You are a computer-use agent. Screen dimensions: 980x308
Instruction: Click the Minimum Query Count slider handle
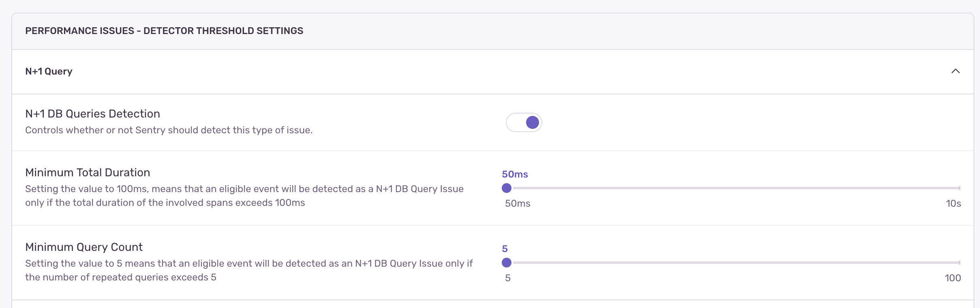(x=507, y=263)
